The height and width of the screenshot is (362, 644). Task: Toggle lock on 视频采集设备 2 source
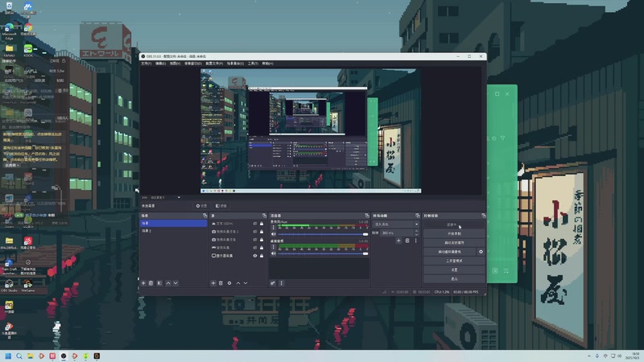point(262,232)
